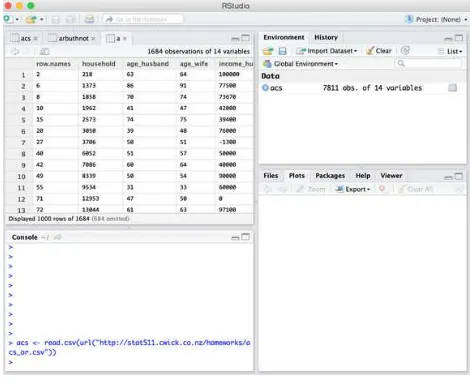Maximize the Plots pane
The height and width of the screenshot is (384, 470).
tap(459, 176)
